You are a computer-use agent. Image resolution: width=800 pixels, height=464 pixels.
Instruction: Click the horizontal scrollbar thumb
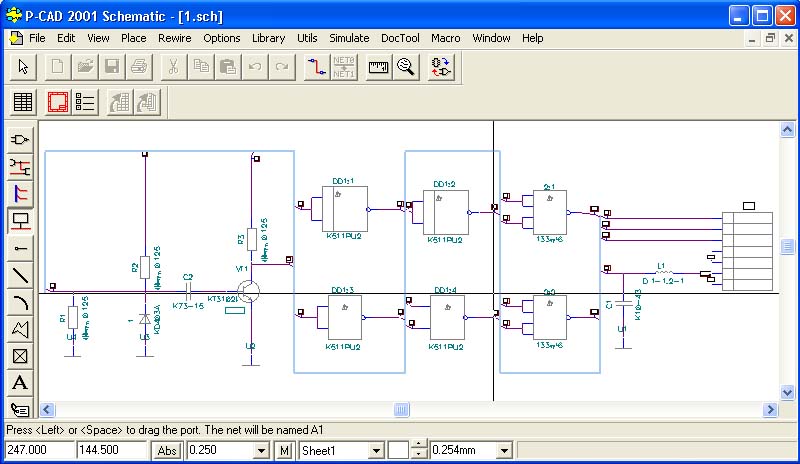(x=402, y=409)
